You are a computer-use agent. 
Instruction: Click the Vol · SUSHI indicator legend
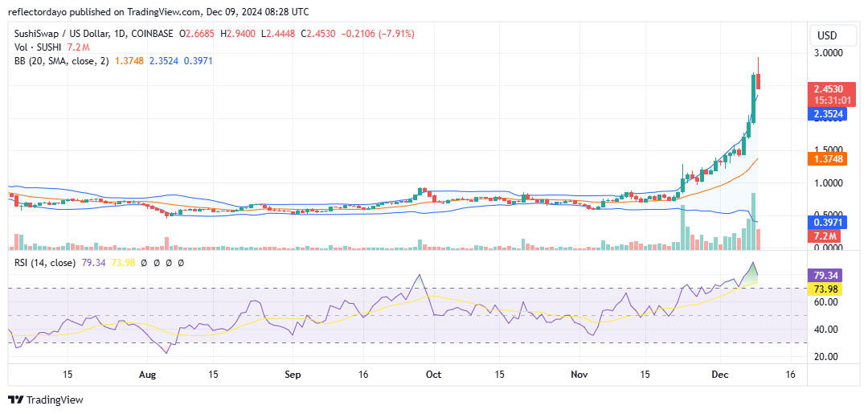pos(38,47)
